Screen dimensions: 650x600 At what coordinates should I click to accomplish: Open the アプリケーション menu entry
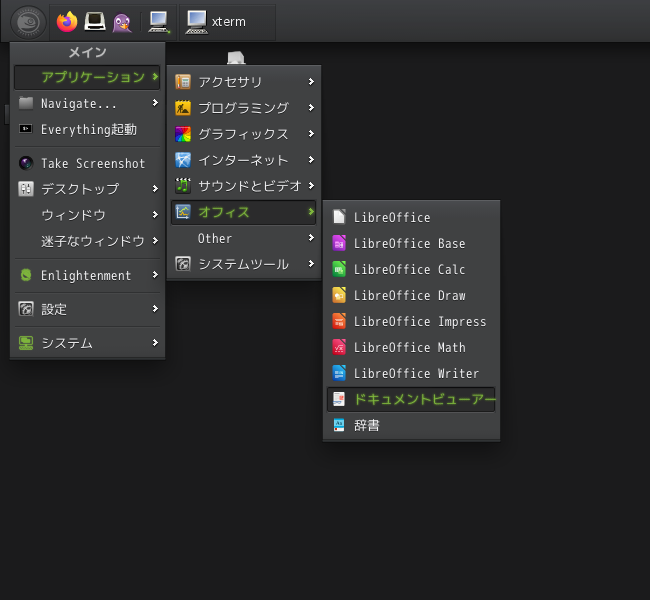pyautogui.click(x=87, y=77)
